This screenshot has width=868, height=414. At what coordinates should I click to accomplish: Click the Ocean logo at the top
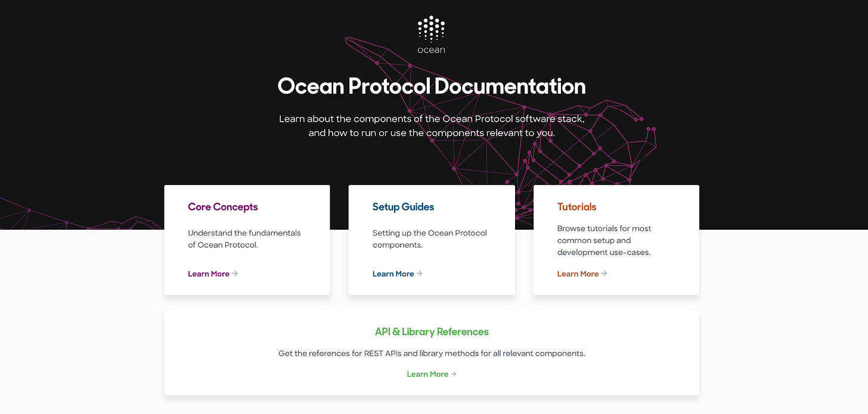431,35
